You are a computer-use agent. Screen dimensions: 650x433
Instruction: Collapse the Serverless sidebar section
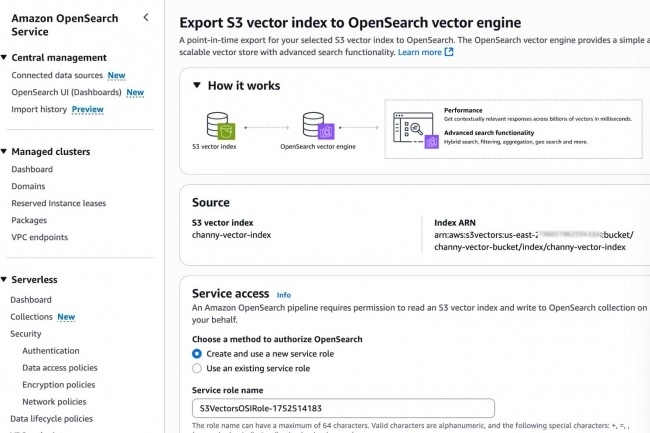(5, 281)
